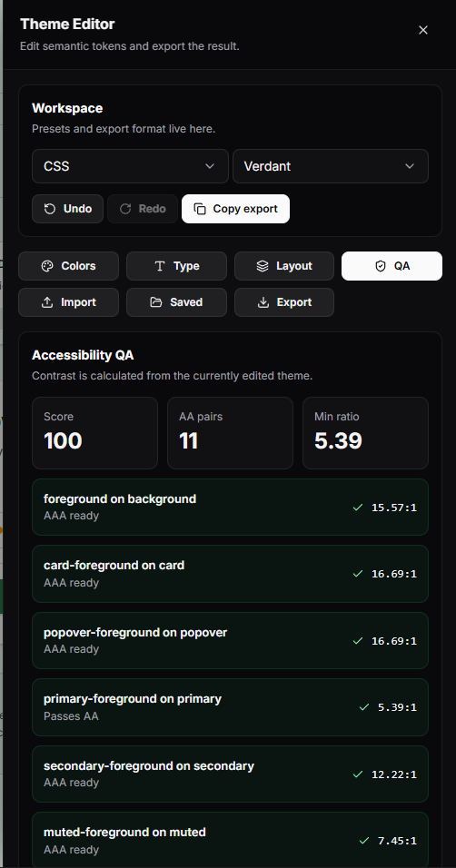This screenshot has height=868, width=456.
Task: Switch to the Layout tab
Action: [284, 266]
